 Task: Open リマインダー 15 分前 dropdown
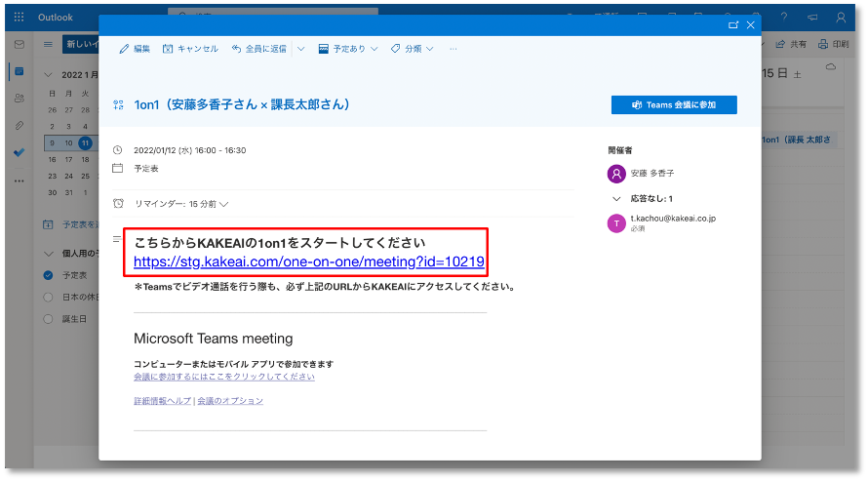[x=181, y=204]
